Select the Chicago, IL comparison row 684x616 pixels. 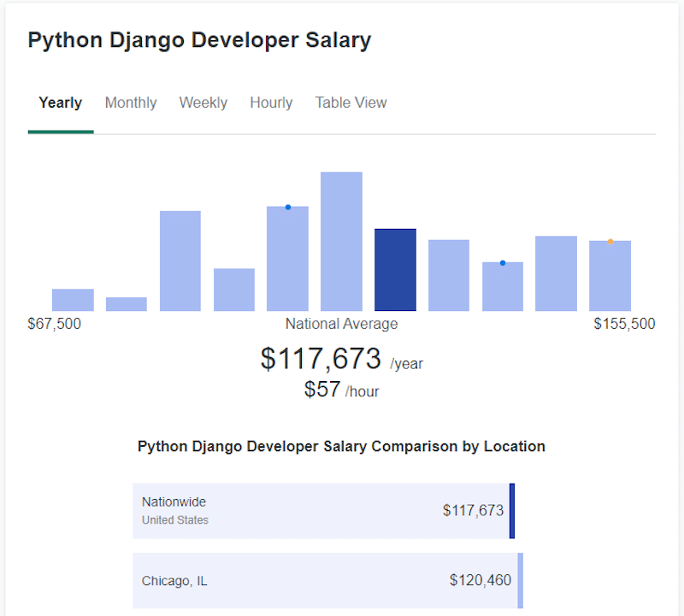click(325, 580)
